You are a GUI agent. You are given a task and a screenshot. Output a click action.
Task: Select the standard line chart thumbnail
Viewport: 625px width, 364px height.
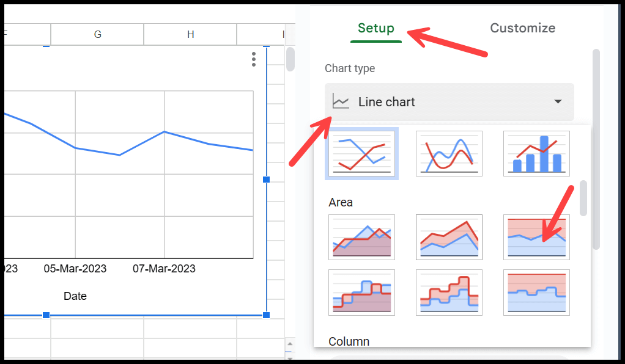361,154
